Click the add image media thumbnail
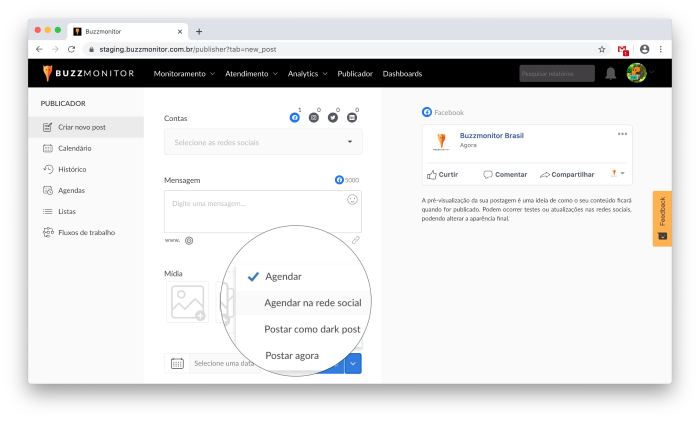700x421 pixels. coord(188,302)
